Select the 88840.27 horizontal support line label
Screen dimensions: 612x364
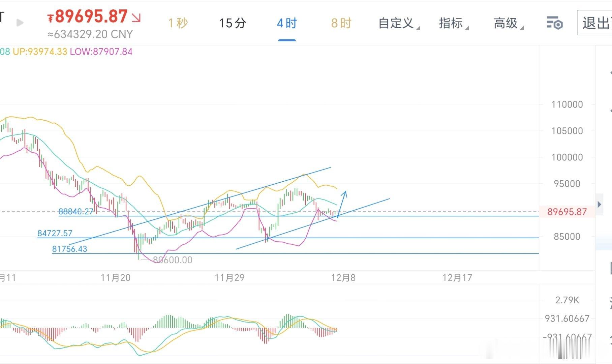point(76,212)
